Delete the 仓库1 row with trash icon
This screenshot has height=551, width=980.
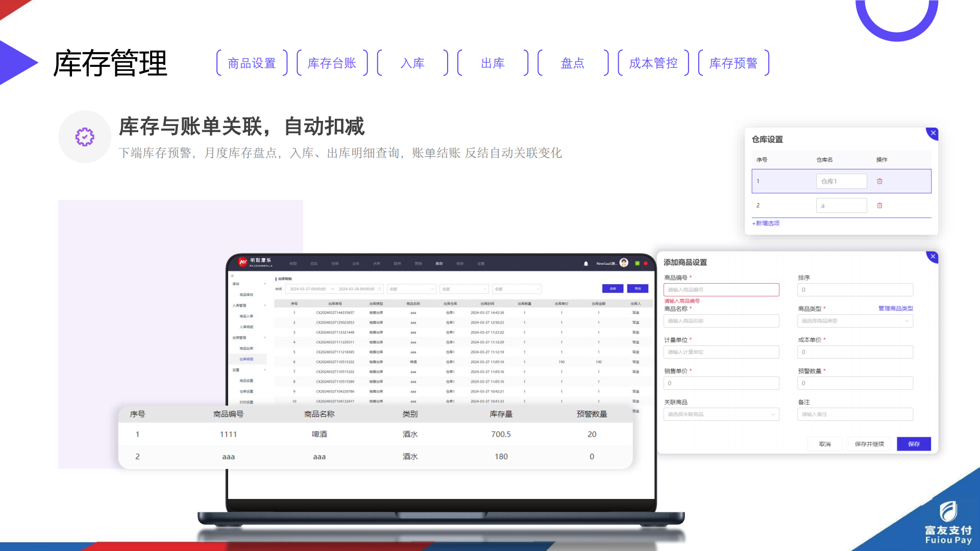click(879, 181)
